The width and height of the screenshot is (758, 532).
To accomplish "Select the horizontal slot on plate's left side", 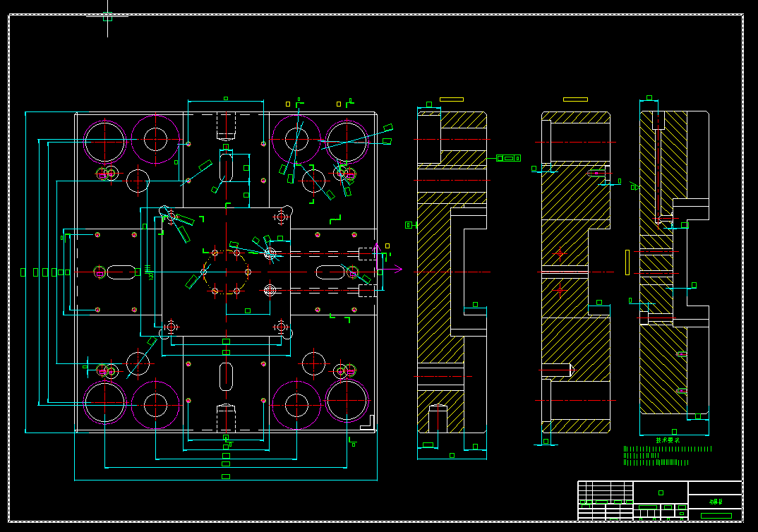I will click(121, 272).
